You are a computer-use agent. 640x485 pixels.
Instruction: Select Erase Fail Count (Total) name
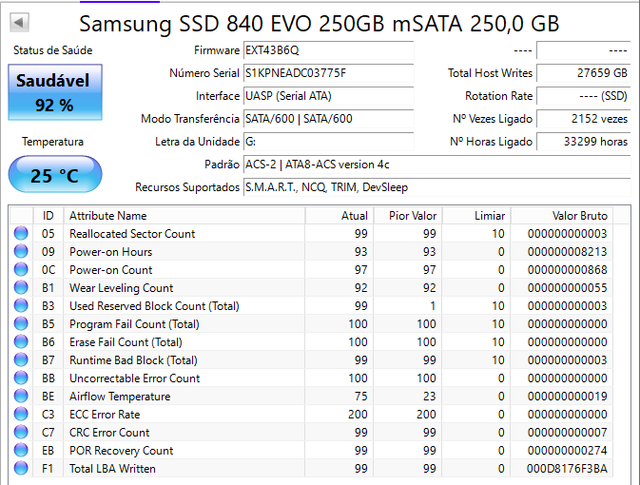point(126,342)
